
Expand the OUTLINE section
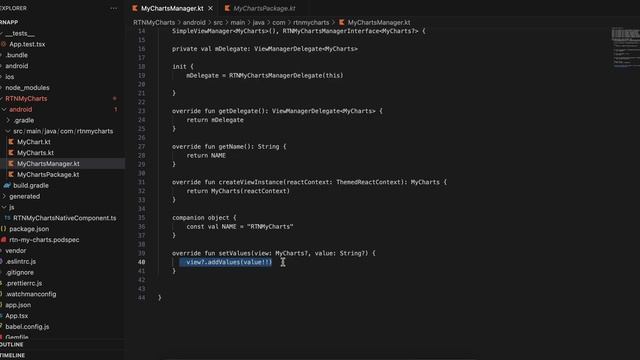click(12, 345)
